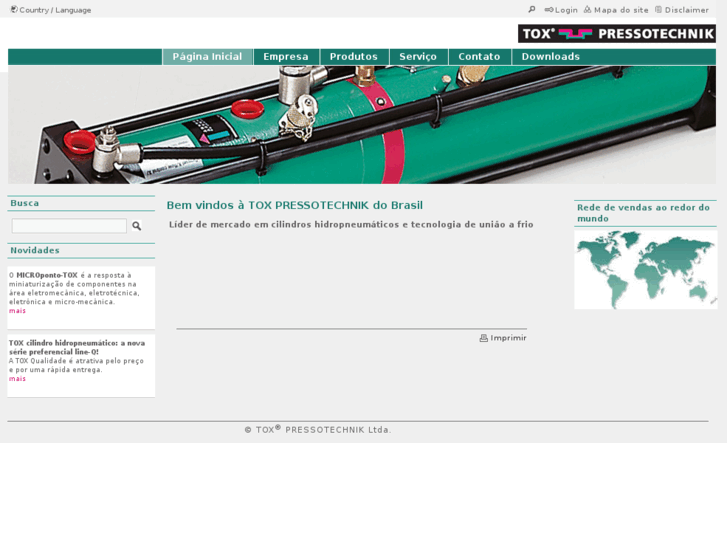Image resolution: width=727 pixels, height=545 pixels.
Task: Click the globe icon beside Country / Language
Action: (x=14, y=9)
